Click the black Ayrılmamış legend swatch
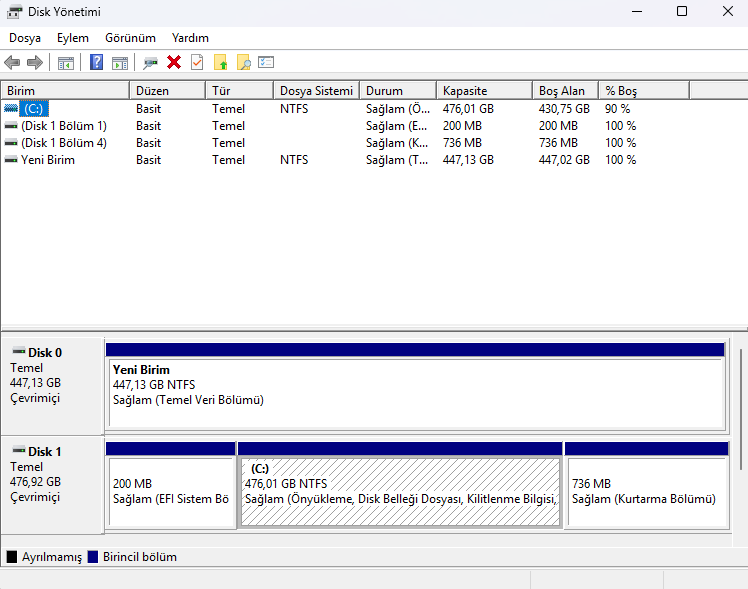The width and height of the screenshot is (748, 589). (12, 557)
